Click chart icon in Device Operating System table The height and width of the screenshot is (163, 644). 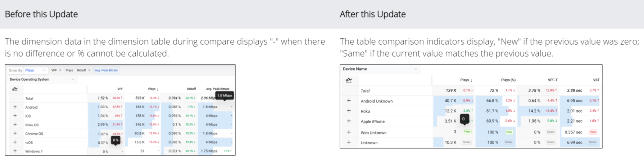[15, 89]
